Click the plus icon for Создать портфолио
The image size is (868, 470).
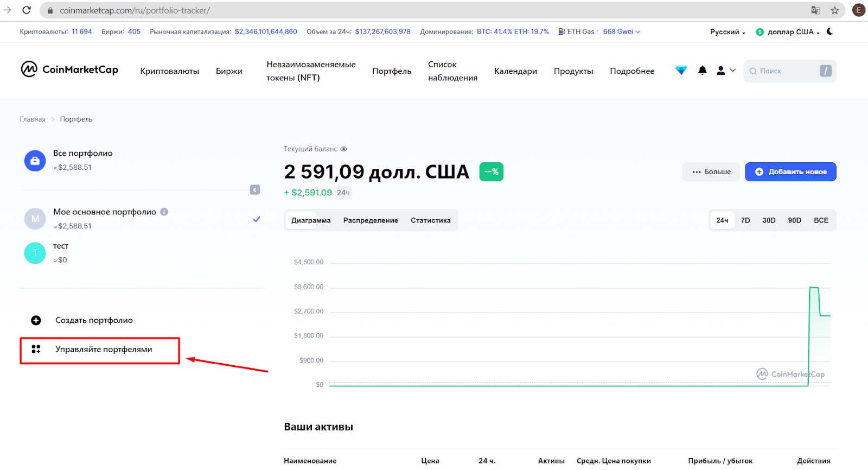pyautogui.click(x=36, y=320)
